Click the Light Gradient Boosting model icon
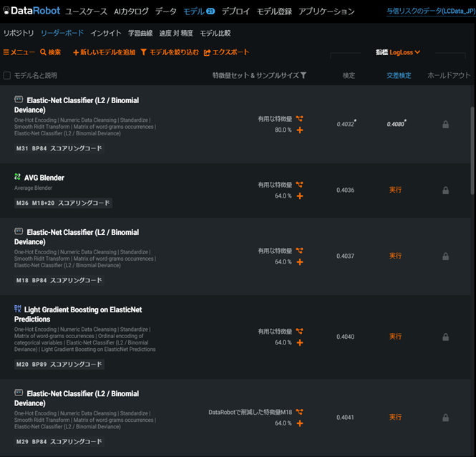This screenshot has width=476, height=457. 18,309
